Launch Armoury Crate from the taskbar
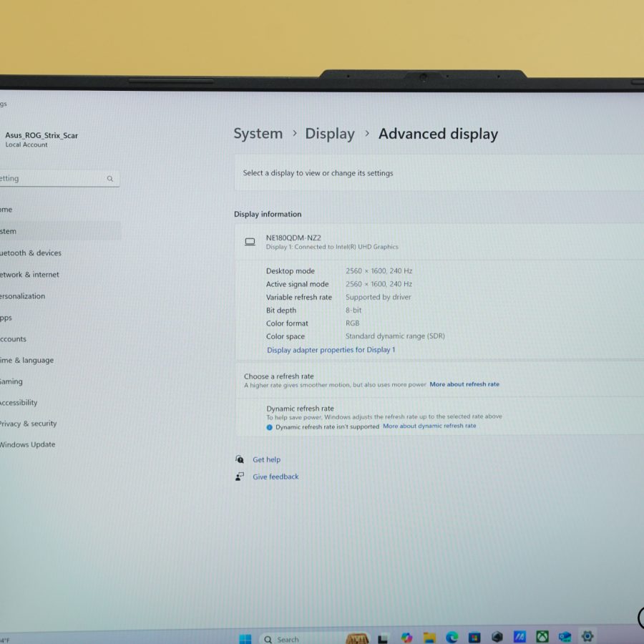The image size is (644, 644). point(497,637)
